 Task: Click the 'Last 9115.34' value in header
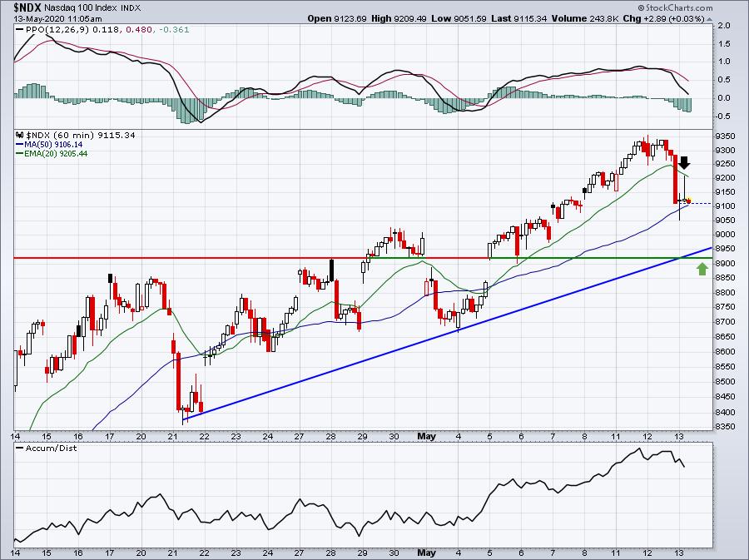519,18
